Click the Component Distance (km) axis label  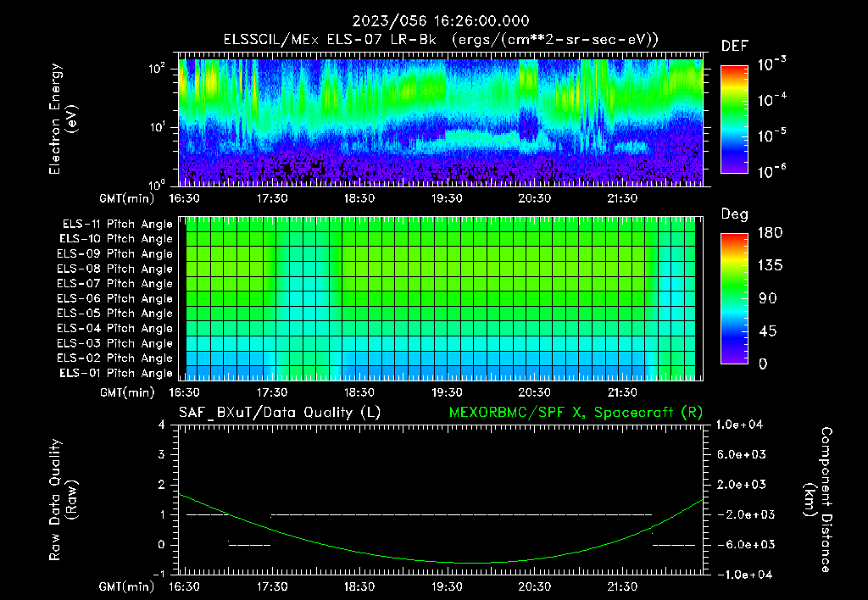[x=818, y=500]
